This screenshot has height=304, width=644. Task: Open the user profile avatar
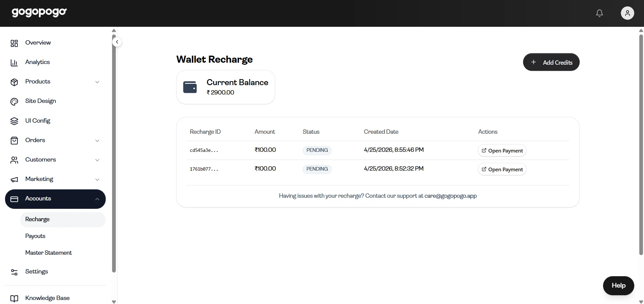(x=627, y=13)
